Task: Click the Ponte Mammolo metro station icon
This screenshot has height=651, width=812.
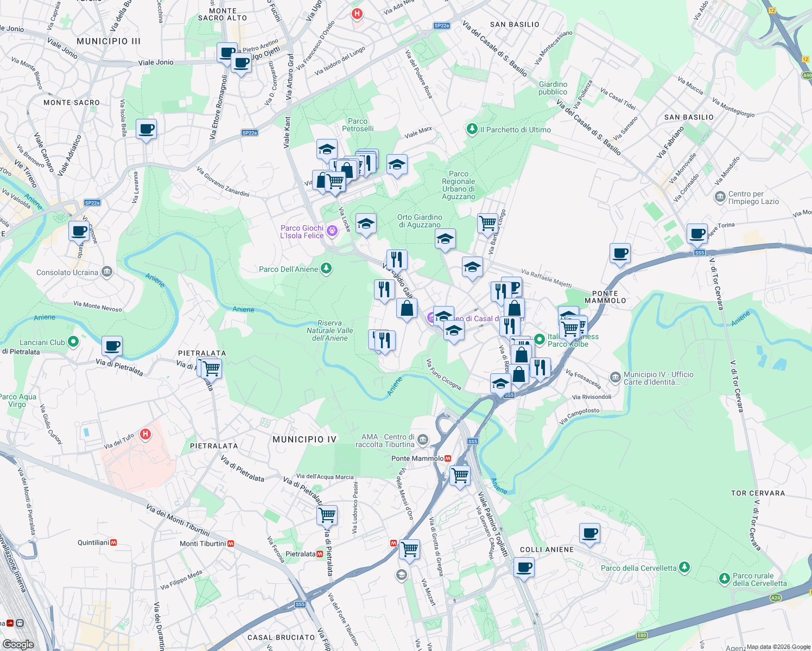Action: coord(448,457)
